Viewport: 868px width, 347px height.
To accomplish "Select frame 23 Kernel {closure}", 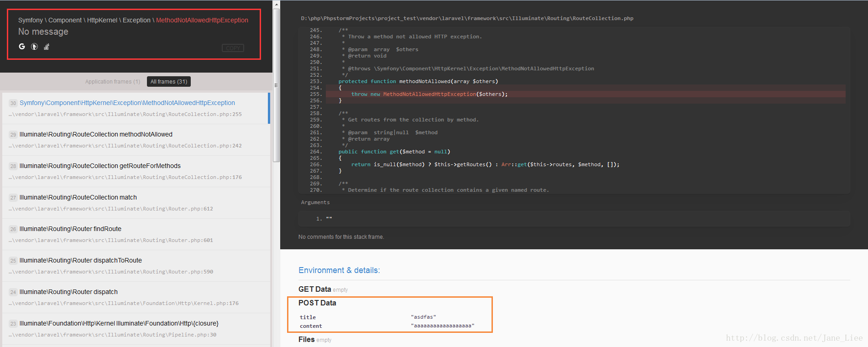I will coord(136,329).
